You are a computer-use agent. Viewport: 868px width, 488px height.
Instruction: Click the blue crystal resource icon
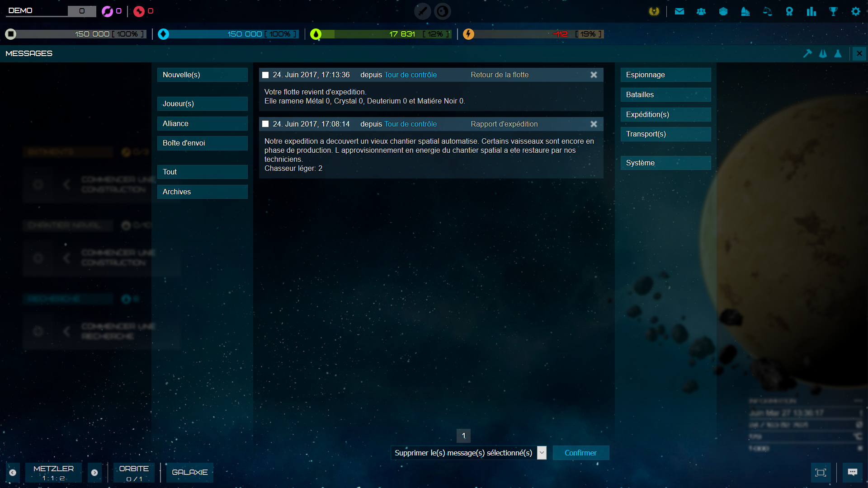pyautogui.click(x=164, y=34)
